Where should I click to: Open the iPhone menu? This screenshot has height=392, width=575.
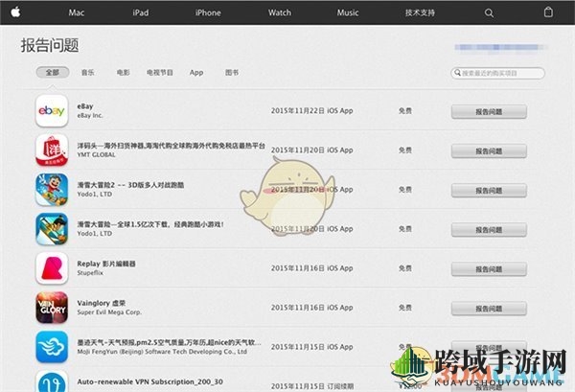(x=208, y=12)
